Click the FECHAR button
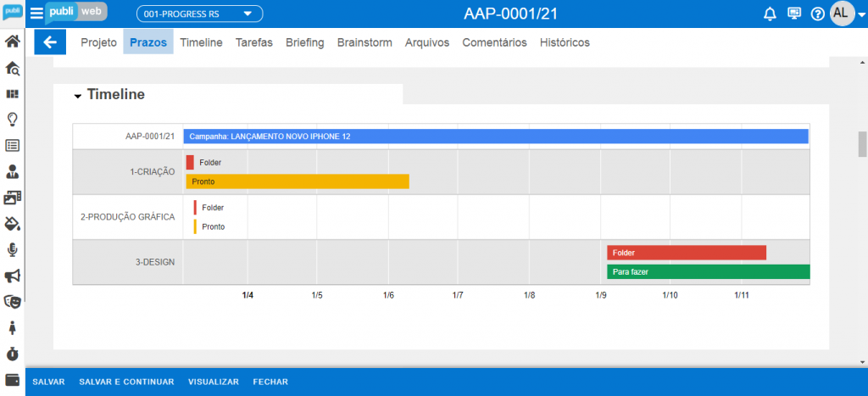This screenshot has height=396, width=868. 270,382
